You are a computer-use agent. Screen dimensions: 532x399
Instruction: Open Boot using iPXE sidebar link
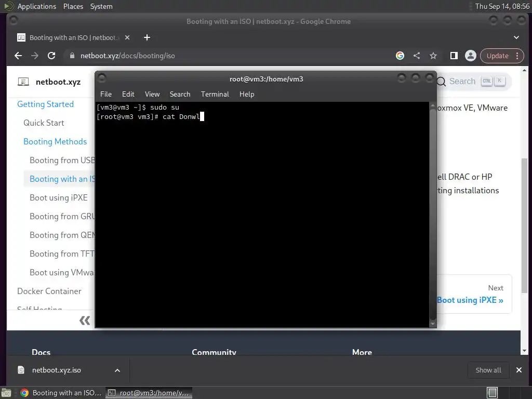click(x=59, y=197)
